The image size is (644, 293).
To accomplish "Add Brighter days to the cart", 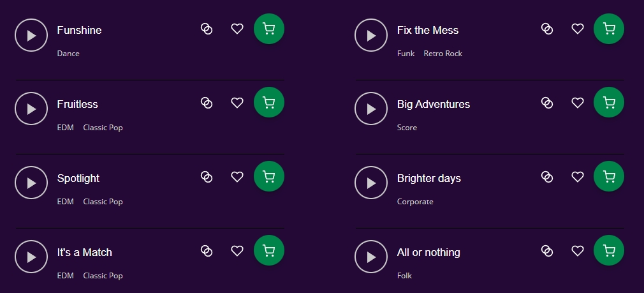I will point(609,176).
